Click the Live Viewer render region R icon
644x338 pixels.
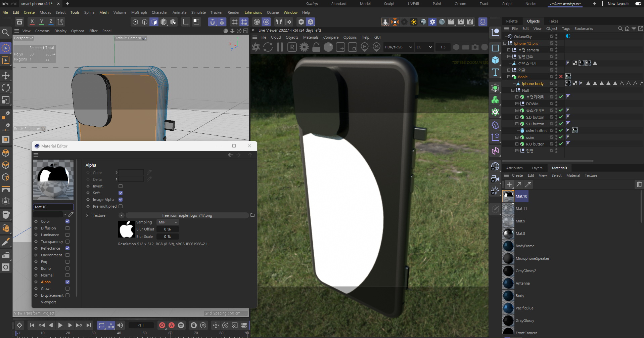292,47
